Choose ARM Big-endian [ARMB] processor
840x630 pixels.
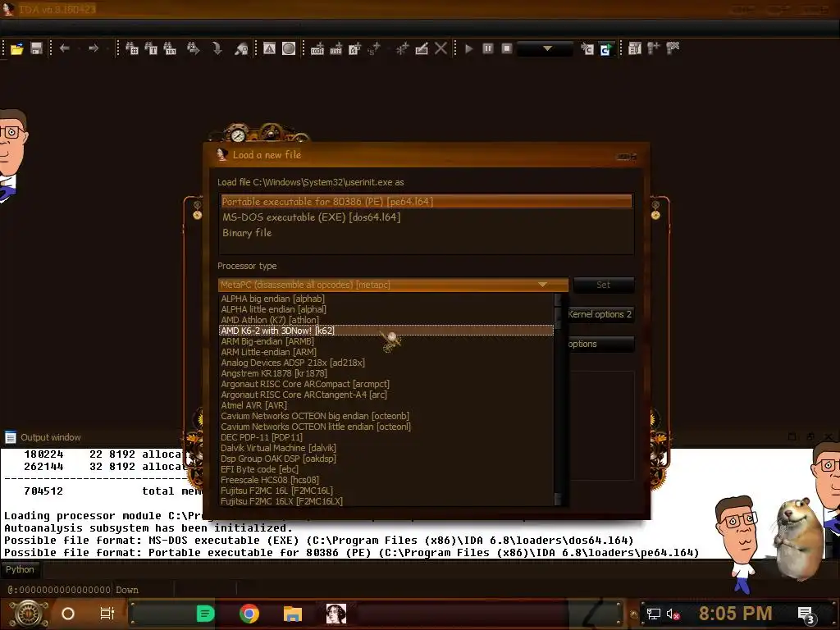[x=386, y=341]
